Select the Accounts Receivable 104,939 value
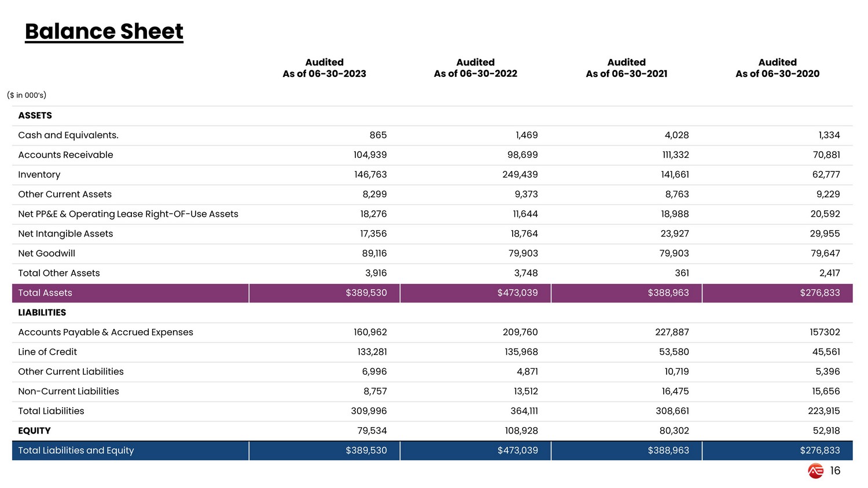The width and height of the screenshot is (868, 488). (370, 155)
